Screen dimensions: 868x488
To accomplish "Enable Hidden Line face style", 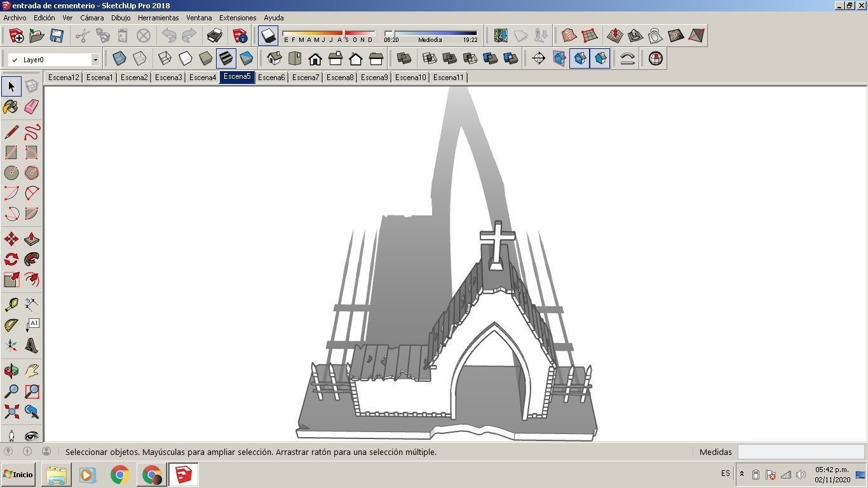I will click(185, 58).
